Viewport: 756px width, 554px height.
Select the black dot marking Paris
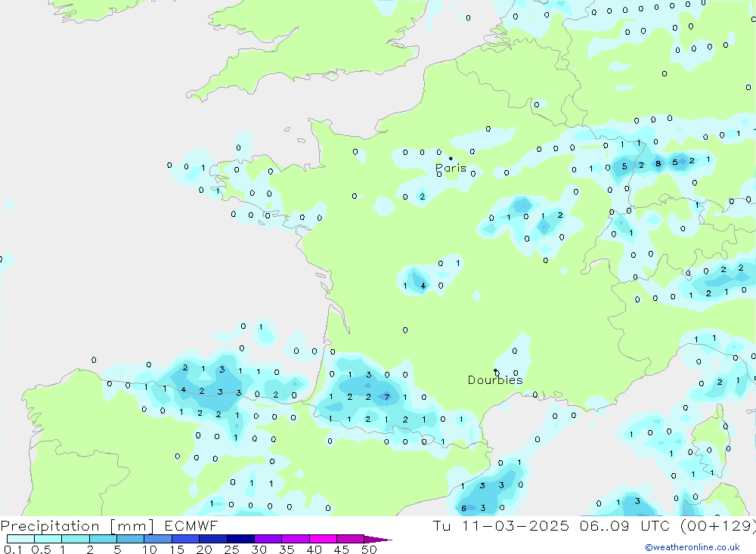click(451, 158)
